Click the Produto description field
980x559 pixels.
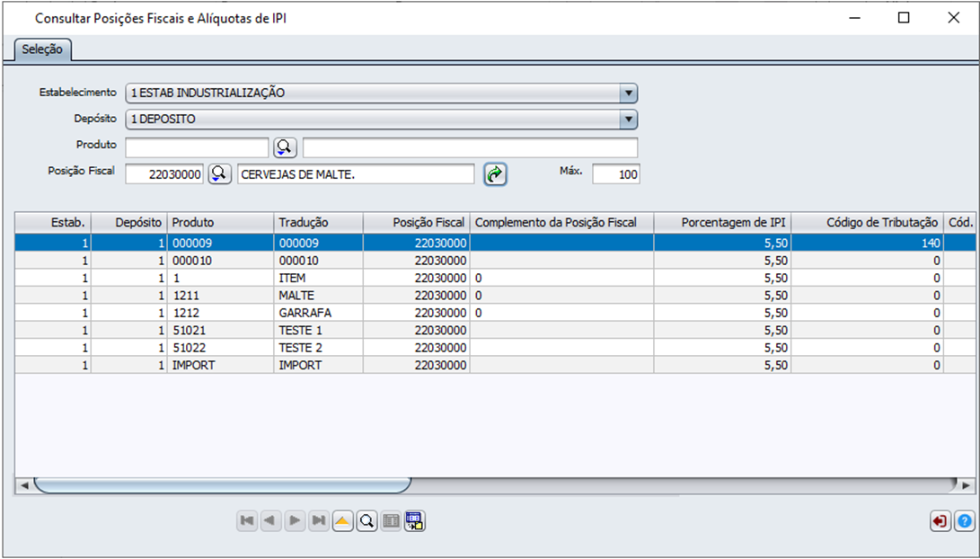coord(471,147)
